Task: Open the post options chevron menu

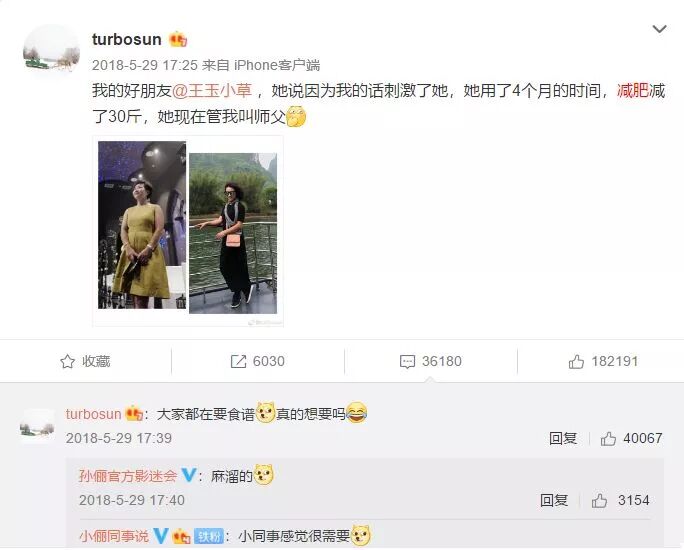Action: 659,29
